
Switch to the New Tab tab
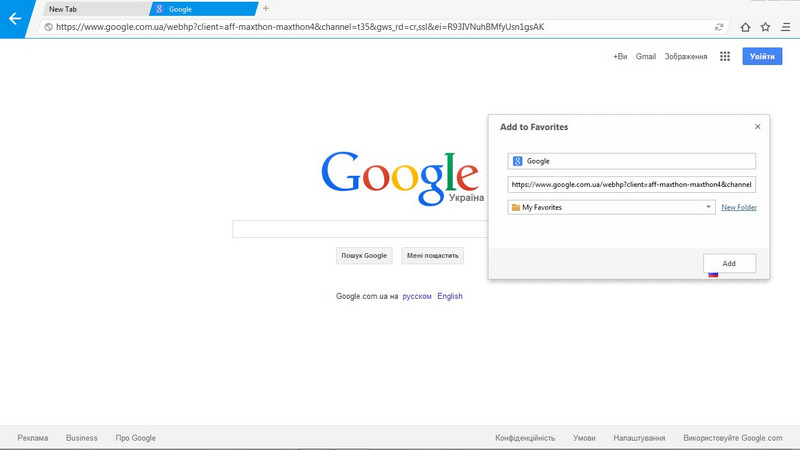click(x=95, y=9)
